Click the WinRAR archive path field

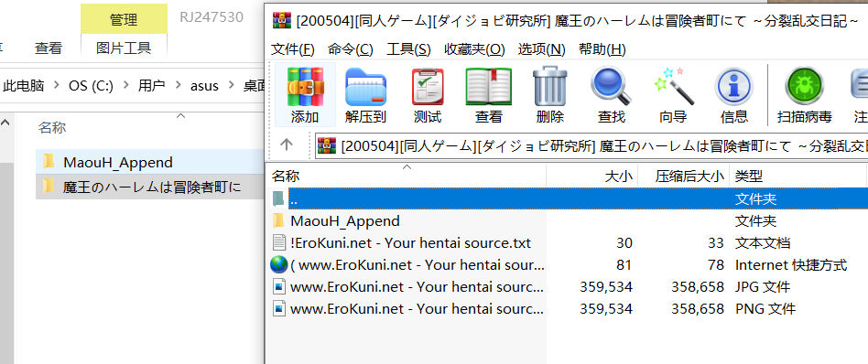591,146
